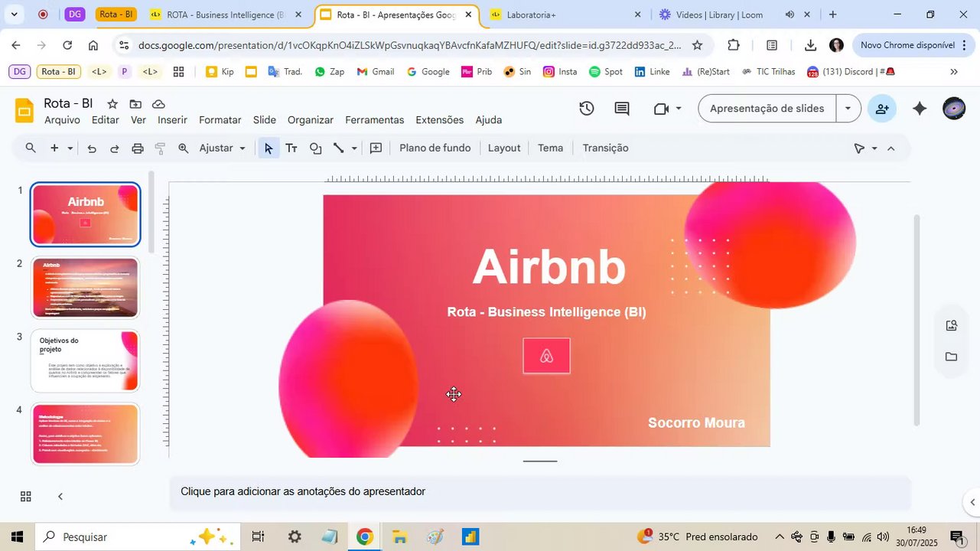Open the Extensões menu
The image size is (980, 551).
tap(439, 120)
